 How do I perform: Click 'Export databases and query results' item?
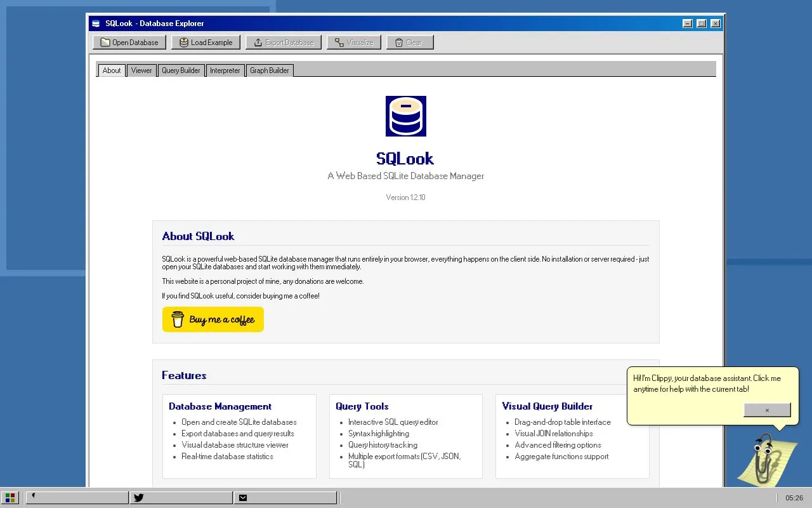(238, 434)
